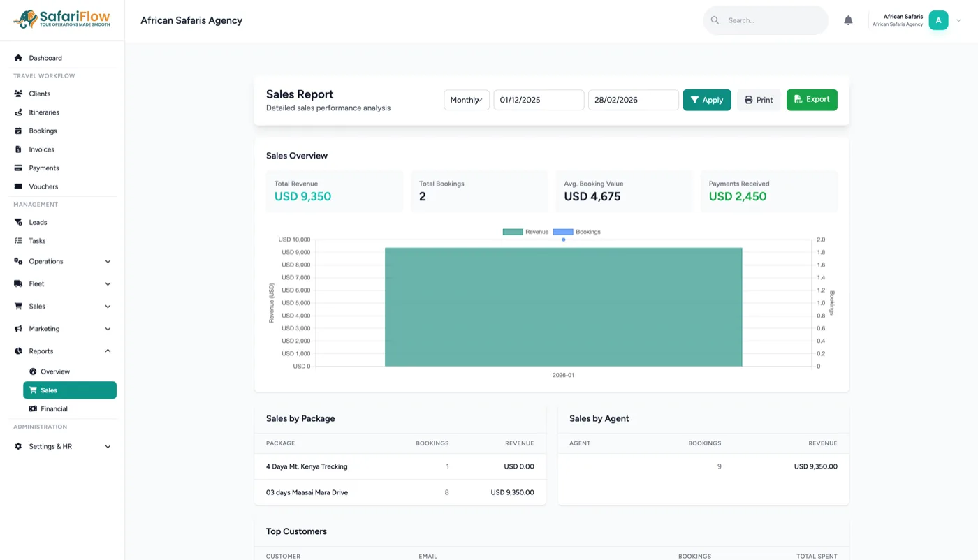Apply the date filter
This screenshot has height=560, width=978.
[x=707, y=100]
